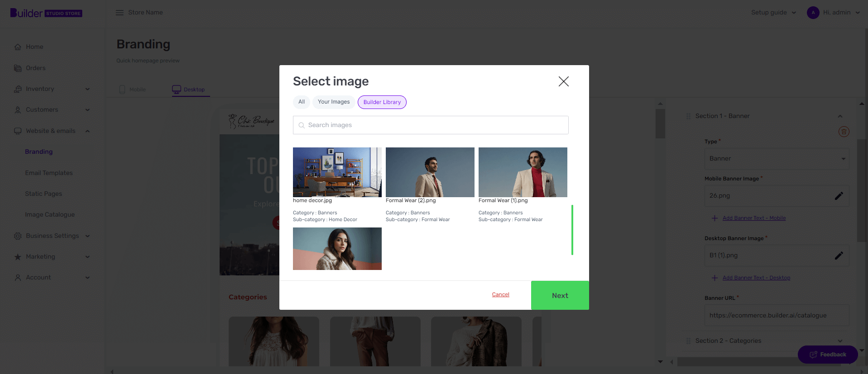868x374 pixels.
Task: Open Static Pages in the sidebar
Action: (x=43, y=194)
